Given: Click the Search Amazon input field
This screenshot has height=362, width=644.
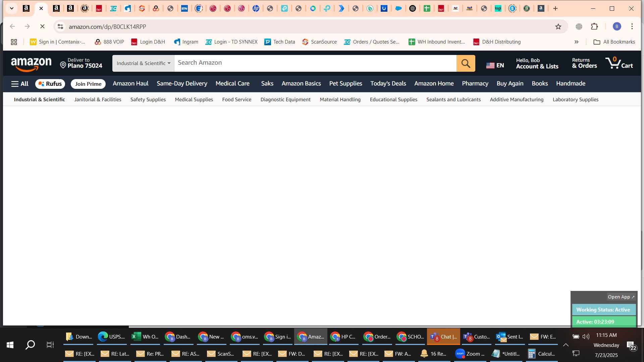Looking at the screenshot, I should point(315,63).
